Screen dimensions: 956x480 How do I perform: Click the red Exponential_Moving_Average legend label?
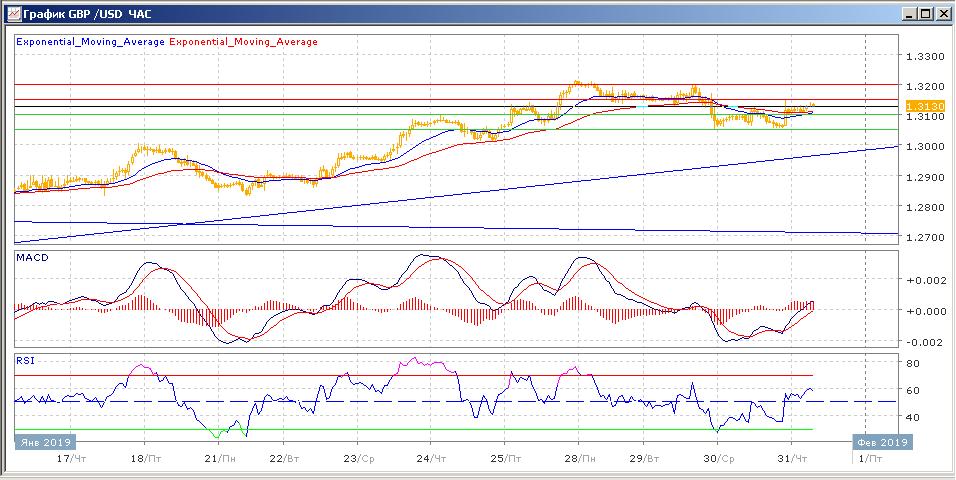tap(244, 42)
